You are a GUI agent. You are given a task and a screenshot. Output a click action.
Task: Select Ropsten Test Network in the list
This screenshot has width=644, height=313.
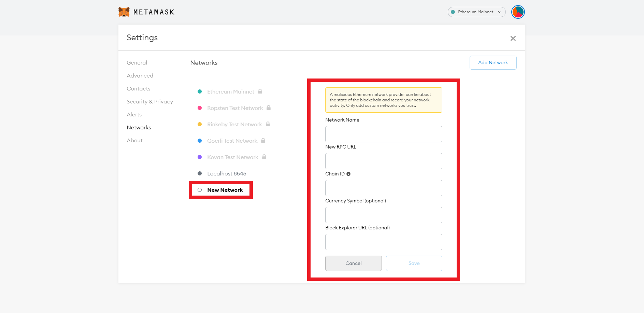click(x=235, y=108)
